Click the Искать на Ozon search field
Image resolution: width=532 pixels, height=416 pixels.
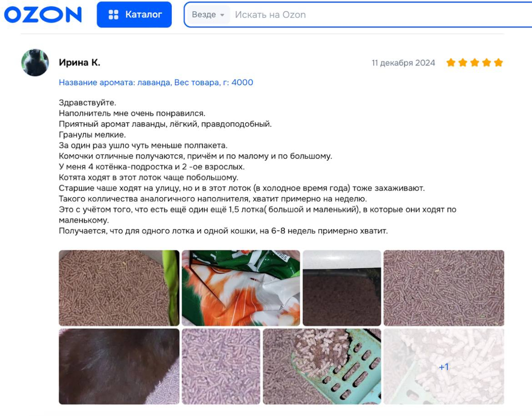(380, 15)
